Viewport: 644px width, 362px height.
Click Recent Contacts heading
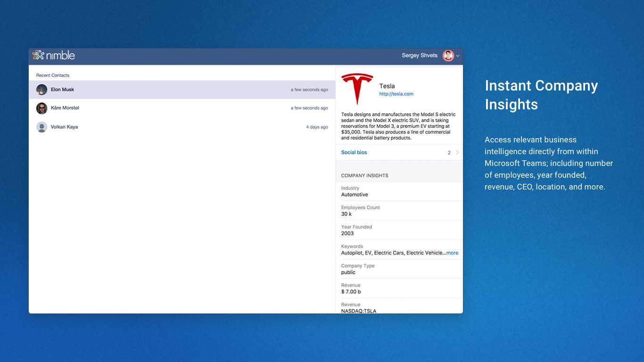tap(53, 75)
